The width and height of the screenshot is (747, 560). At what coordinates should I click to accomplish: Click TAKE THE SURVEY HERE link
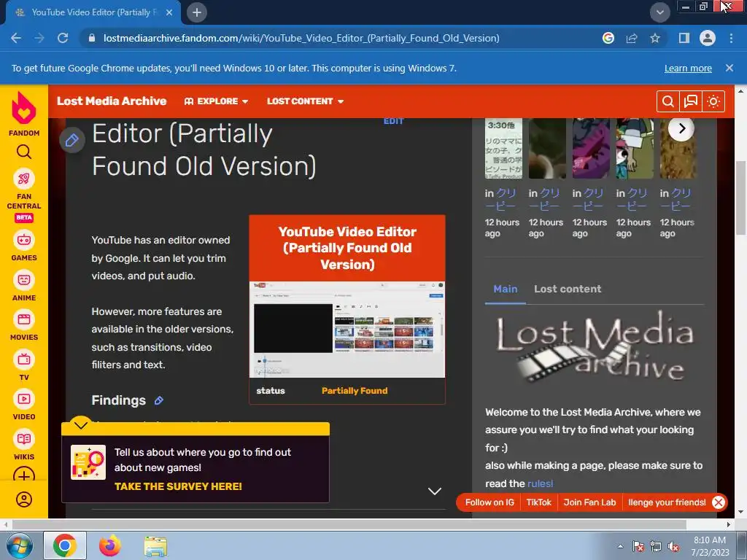[x=178, y=486]
